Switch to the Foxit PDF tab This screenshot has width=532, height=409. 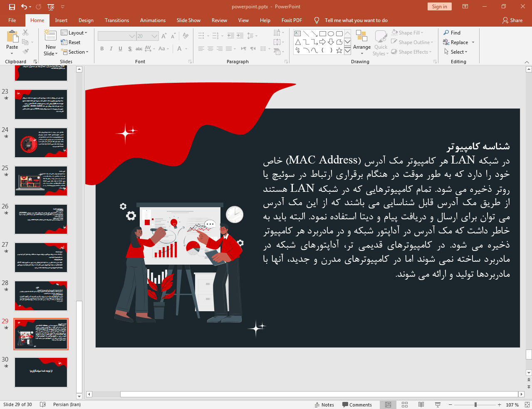click(292, 20)
